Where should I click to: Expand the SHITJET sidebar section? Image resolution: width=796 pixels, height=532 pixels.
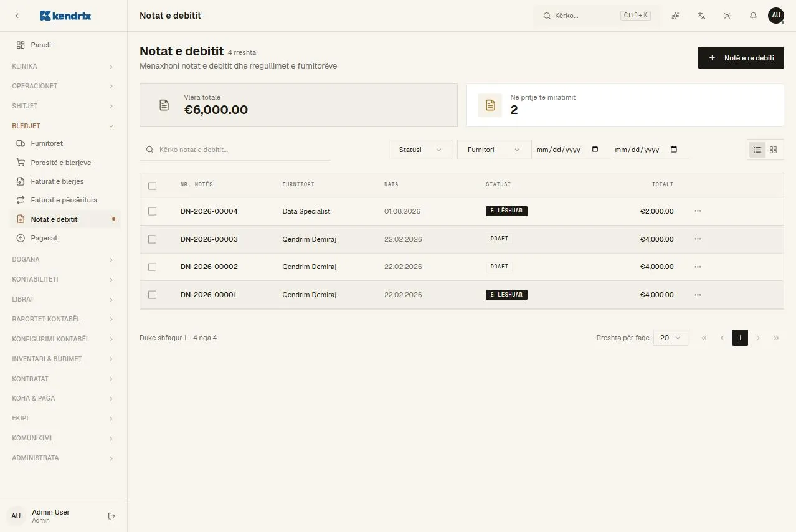(63, 106)
